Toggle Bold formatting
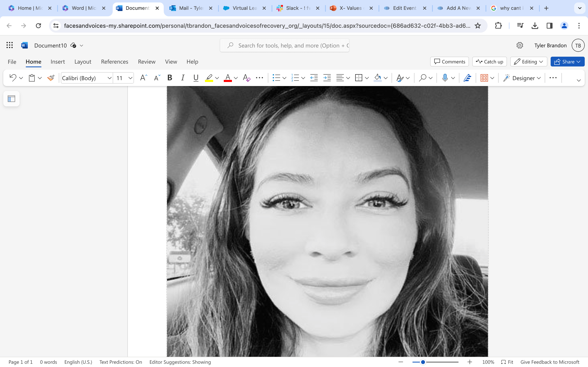Viewport: 588px width, 367px height. (x=170, y=78)
